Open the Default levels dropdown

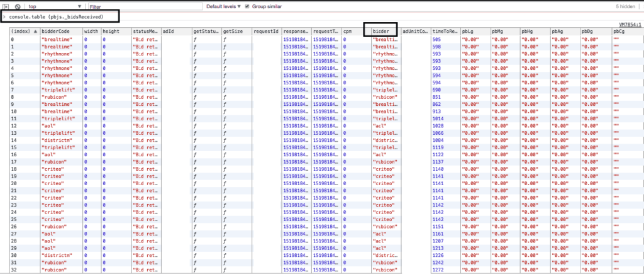tap(223, 6)
